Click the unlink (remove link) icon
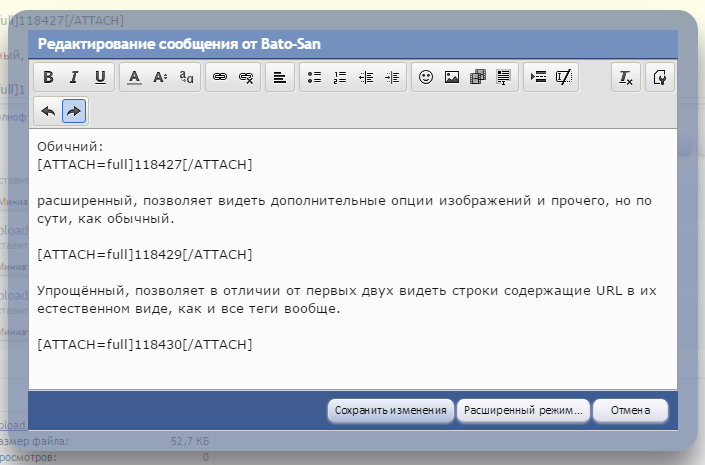Image resolution: width=705 pixels, height=465 pixels. 246,77
